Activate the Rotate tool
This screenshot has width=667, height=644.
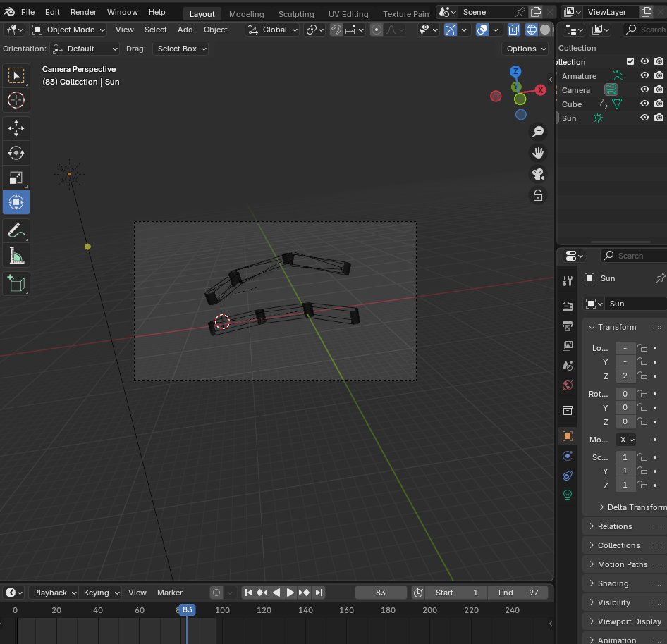click(16, 152)
